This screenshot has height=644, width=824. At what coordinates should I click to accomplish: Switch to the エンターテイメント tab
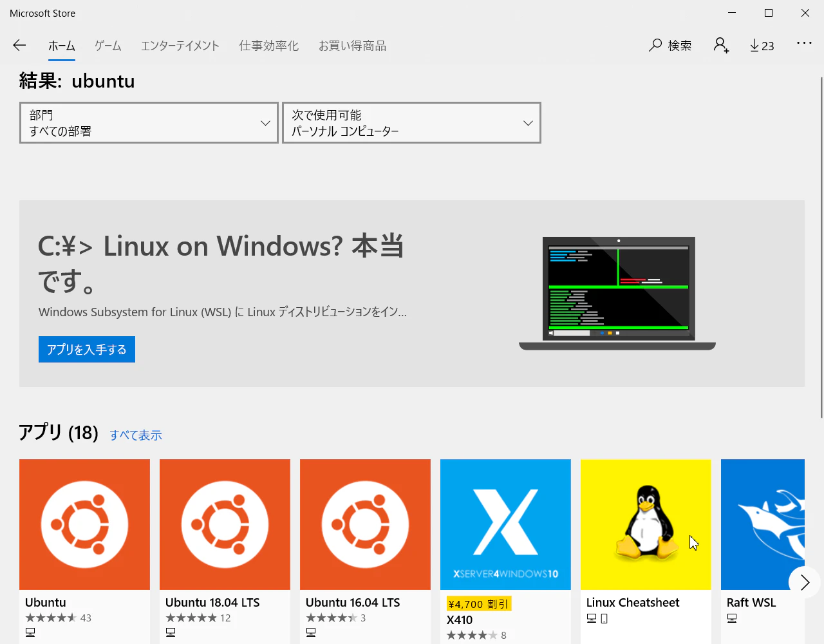pos(180,46)
